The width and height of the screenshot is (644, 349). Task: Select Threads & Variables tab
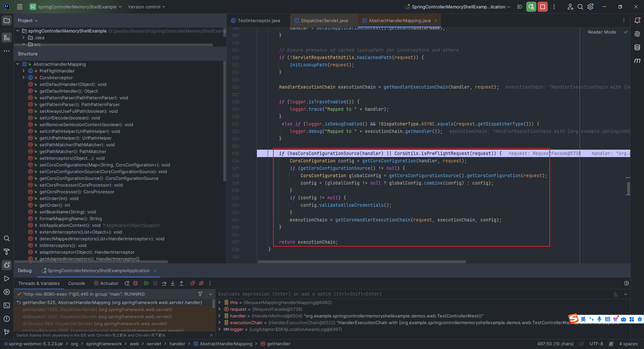coord(39,284)
